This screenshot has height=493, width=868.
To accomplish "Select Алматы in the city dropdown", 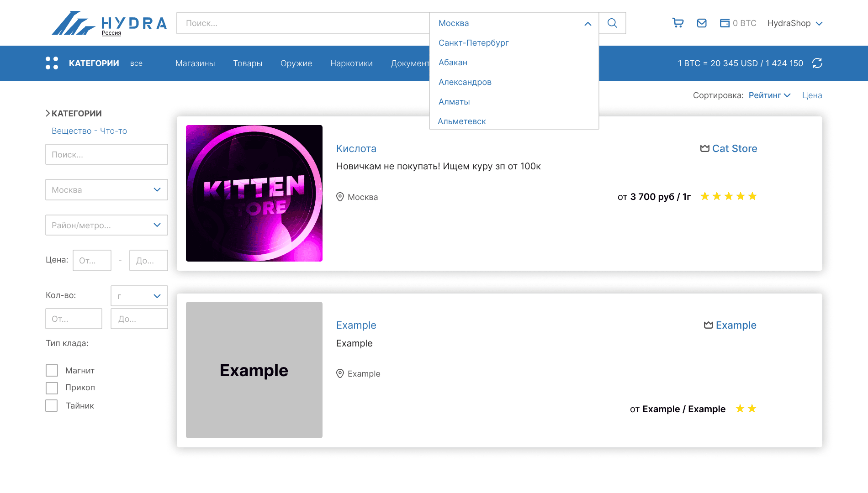I will (454, 102).
